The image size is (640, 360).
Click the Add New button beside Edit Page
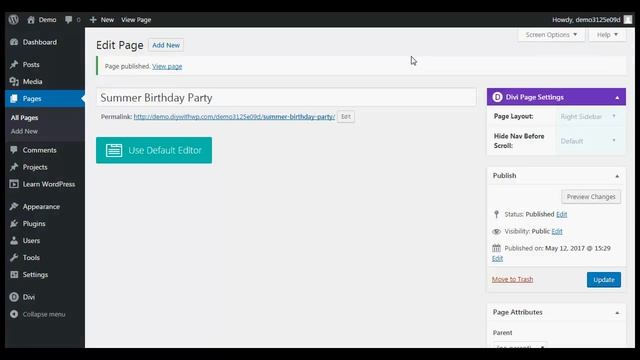tap(166, 45)
